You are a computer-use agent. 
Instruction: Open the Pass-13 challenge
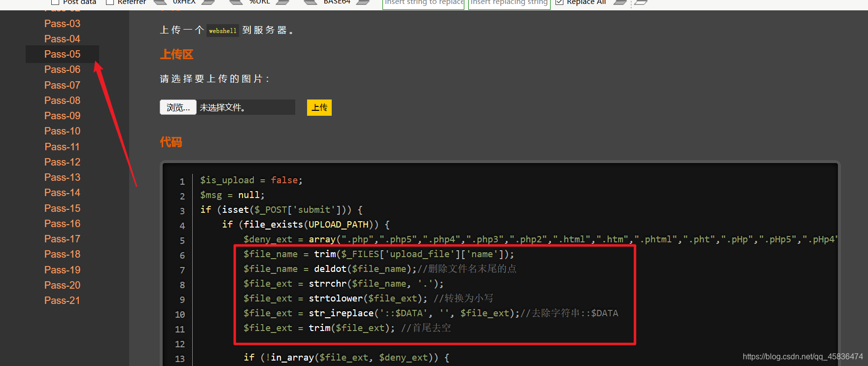tap(62, 177)
